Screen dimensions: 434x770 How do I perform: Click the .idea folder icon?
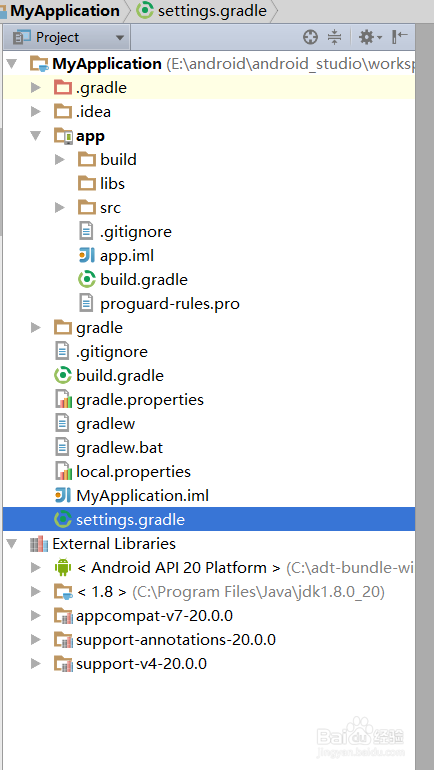63,112
